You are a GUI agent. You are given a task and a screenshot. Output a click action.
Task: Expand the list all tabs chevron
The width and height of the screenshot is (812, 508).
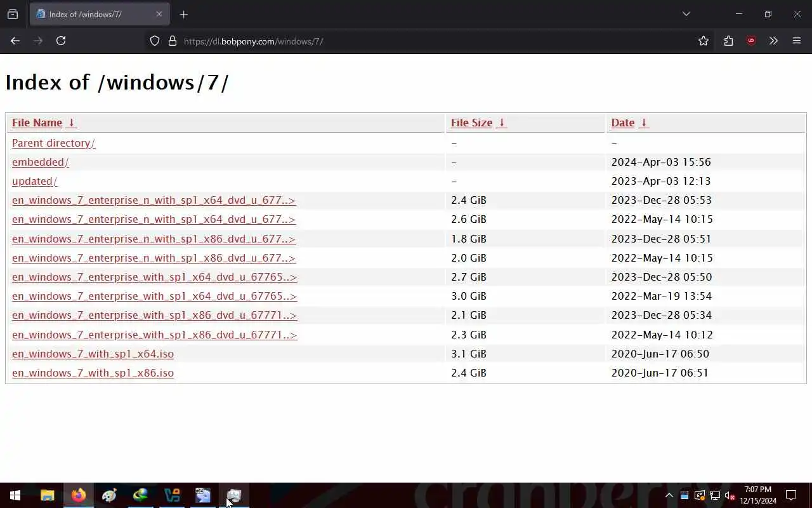tap(686, 14)
